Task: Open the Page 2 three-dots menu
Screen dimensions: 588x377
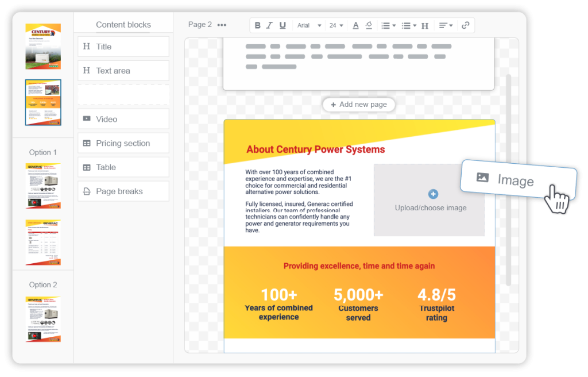Action: 222,25
